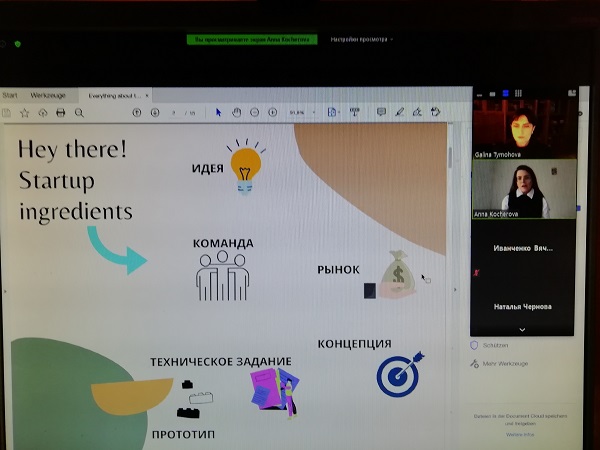Click the green shield encryption icon
This screenshot has height=450, width=600.
click(18, 44)
